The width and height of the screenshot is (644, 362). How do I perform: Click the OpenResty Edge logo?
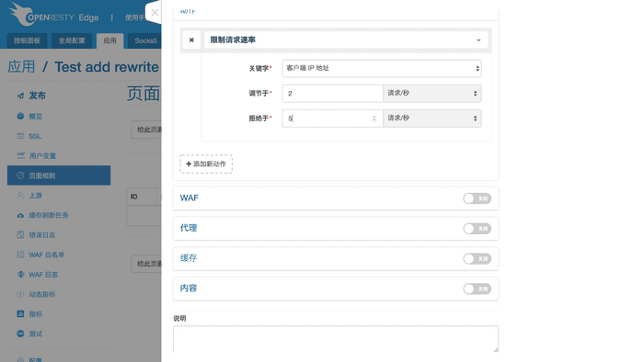[x=53, y=15]
